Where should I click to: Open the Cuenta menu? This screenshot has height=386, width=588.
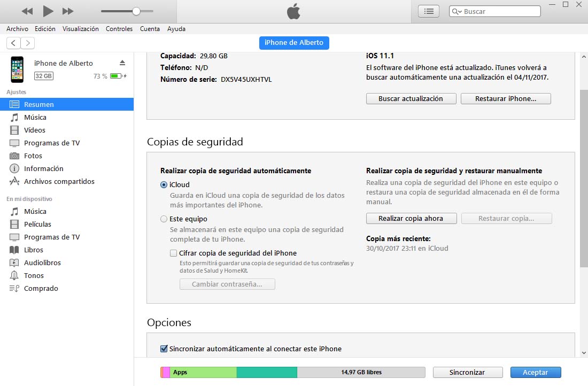click(150, 29)
